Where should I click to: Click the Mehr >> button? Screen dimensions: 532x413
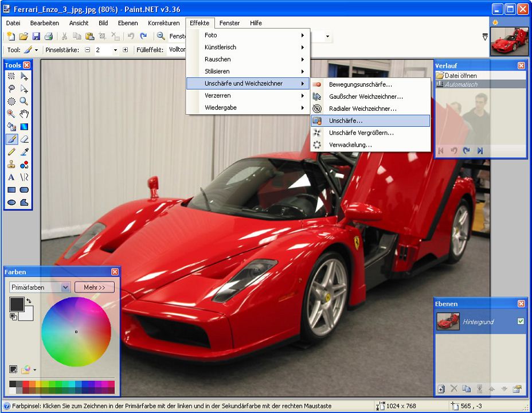[x=95, y=287]
